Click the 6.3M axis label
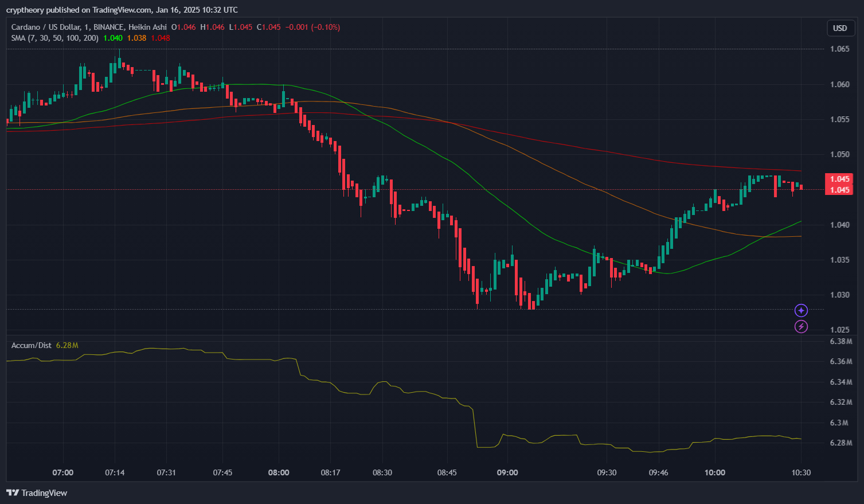864x504 pixels. [x=839, y=423]
